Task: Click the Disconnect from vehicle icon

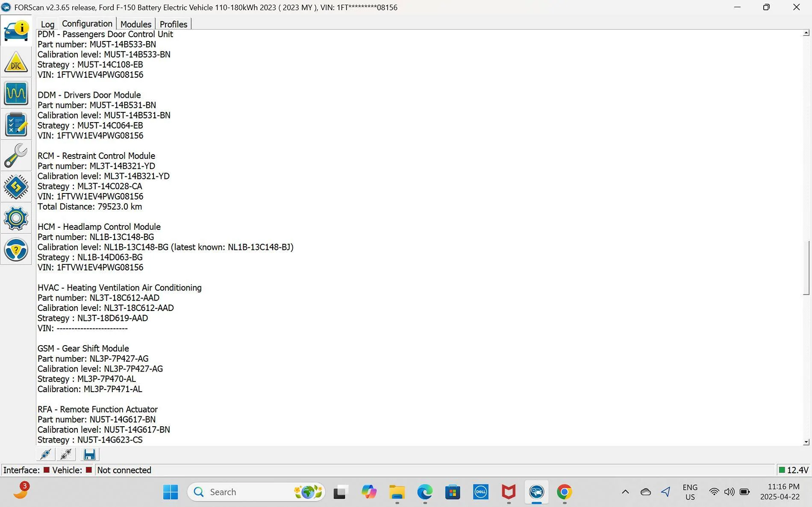Action: (66, 454)
